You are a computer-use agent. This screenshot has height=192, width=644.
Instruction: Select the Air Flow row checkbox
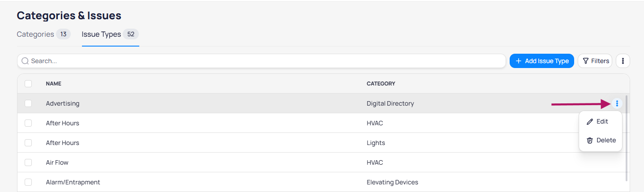[x=28, y=162]
